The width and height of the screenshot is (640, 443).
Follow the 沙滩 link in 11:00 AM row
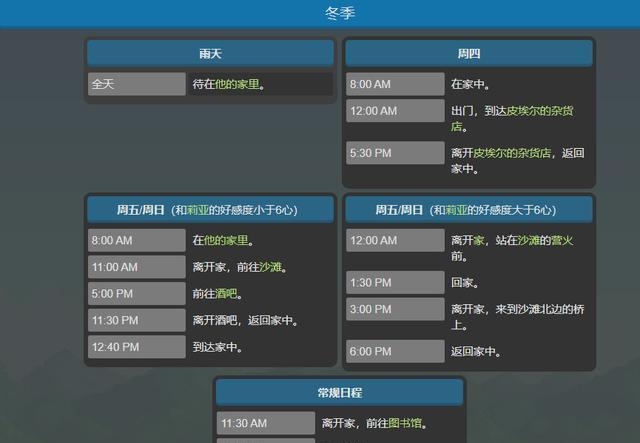(270, 267)
